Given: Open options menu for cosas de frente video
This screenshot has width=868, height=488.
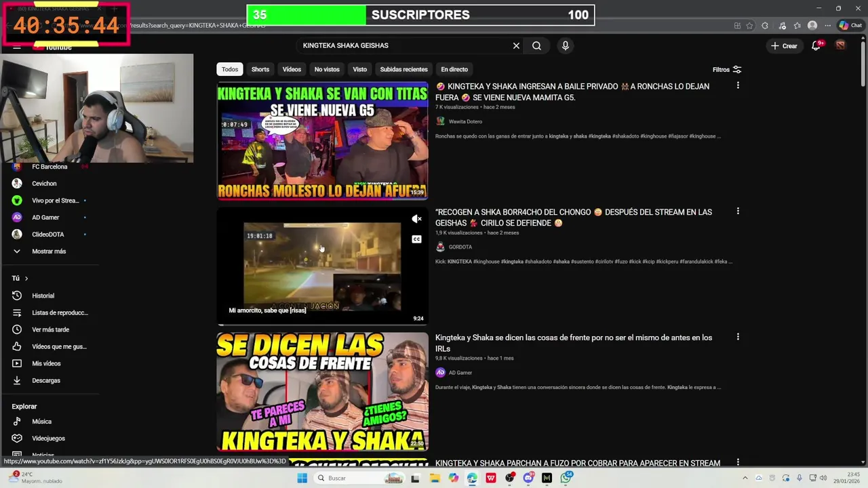Looking at the screenshot, I should pyautogui.click(x=738, y=337).
